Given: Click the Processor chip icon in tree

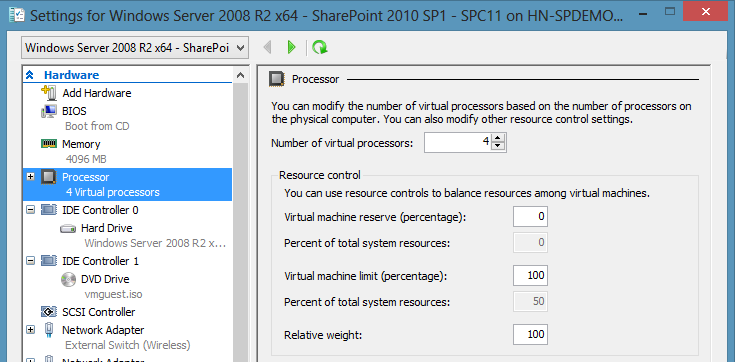Looking at the screenshot, I should click(x=49, y=177).
